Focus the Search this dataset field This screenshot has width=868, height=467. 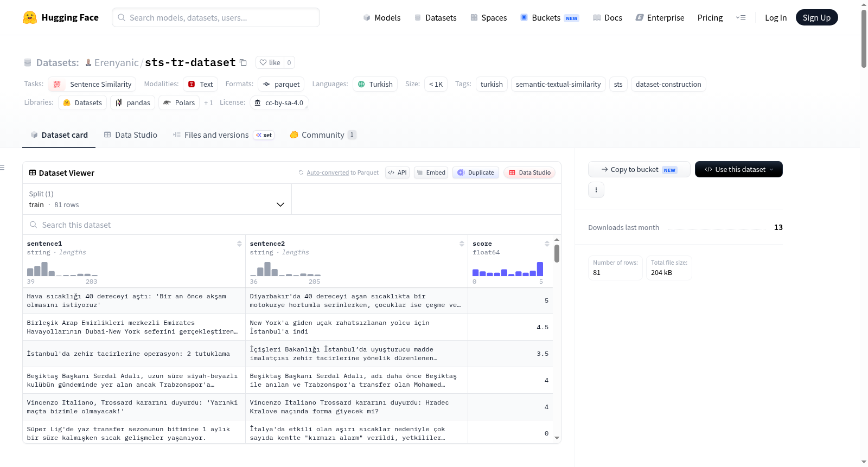coord(292,225)
